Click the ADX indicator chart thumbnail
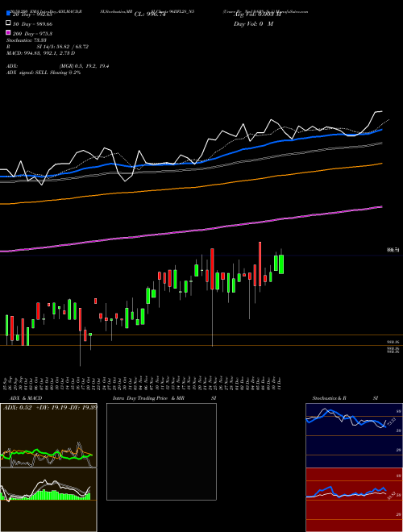Viewport: 403px width, 532px height. (x=48, y=435)
